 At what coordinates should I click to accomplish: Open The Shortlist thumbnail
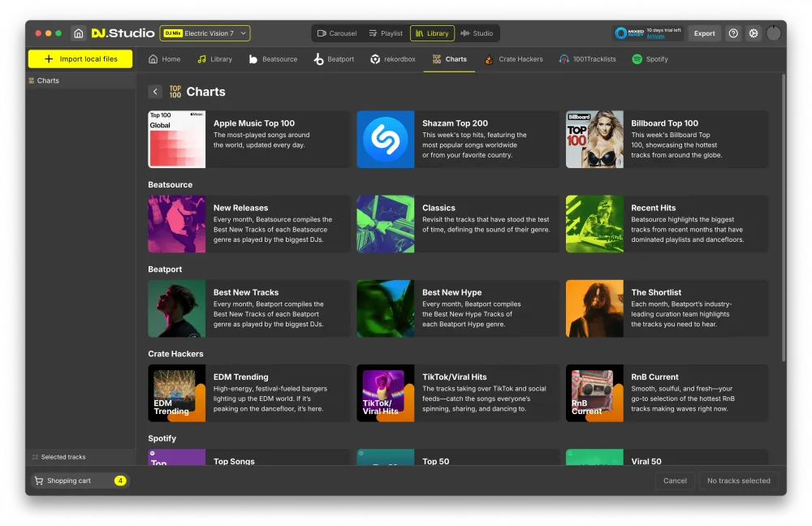594,308
